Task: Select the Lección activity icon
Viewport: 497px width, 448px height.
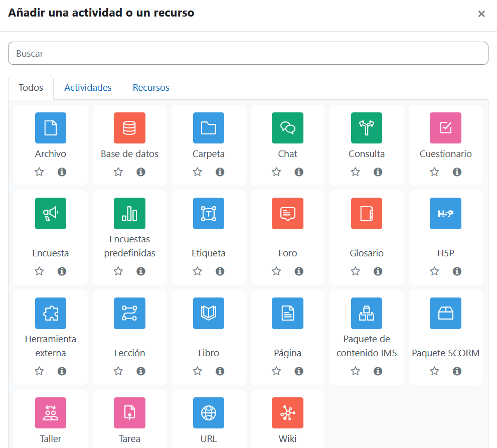Action: 129,313
